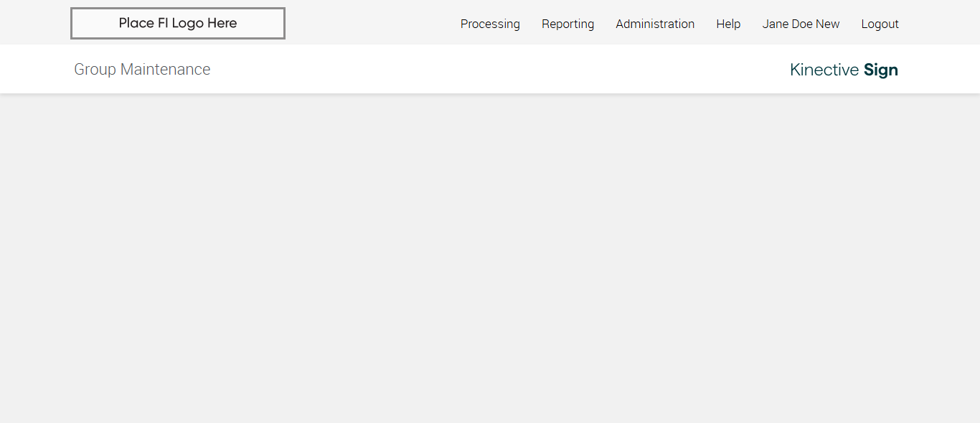Image resolution: width=980 pixels, height=423 pixels.
Task: Expand the Administration menu
Action: click(x=655, y=24)
